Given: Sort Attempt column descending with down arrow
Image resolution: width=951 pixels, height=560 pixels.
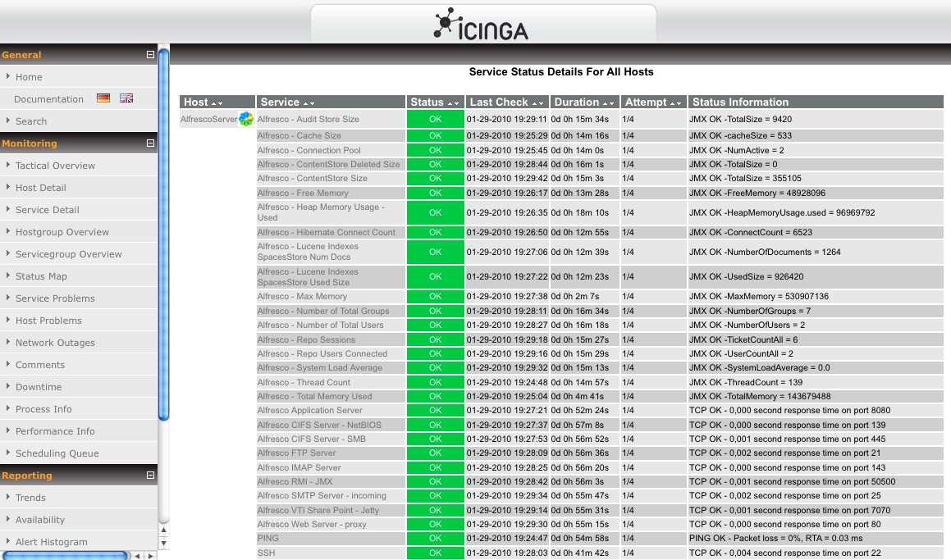Looking at the screenshot, I should click(679, 103).
